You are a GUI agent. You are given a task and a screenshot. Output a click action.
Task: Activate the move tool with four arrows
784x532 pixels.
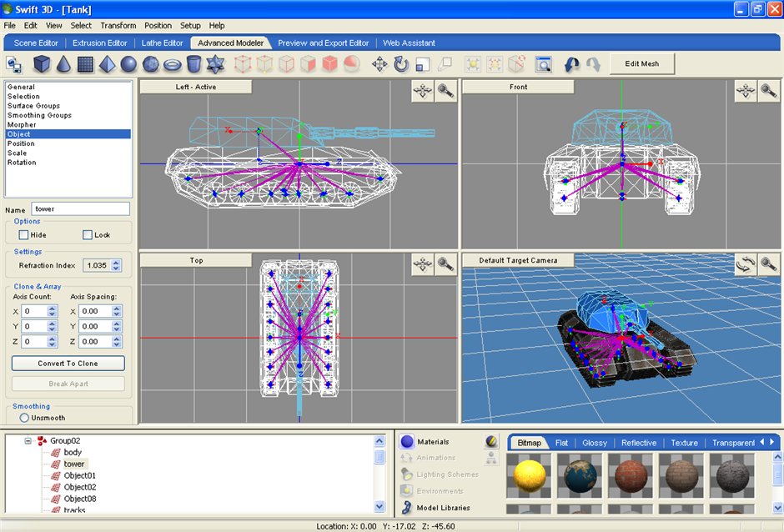tap(379, 64)
